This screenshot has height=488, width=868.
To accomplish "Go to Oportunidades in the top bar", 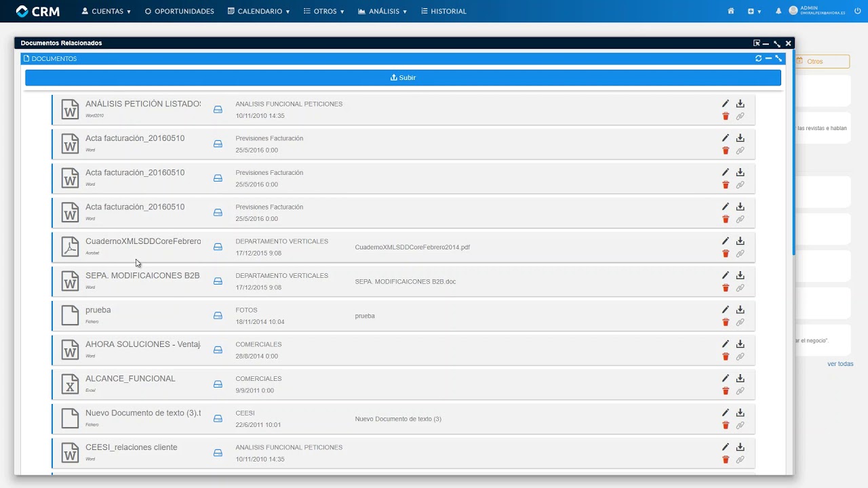I will (179, 12).
